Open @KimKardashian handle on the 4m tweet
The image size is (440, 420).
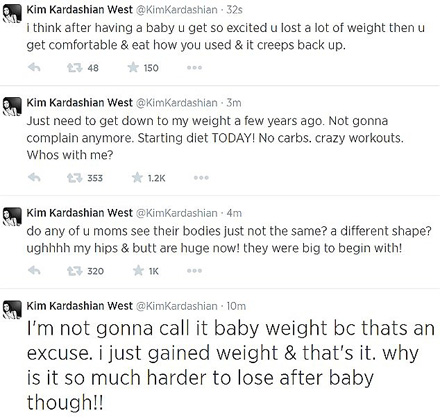[x=176, y=213]
